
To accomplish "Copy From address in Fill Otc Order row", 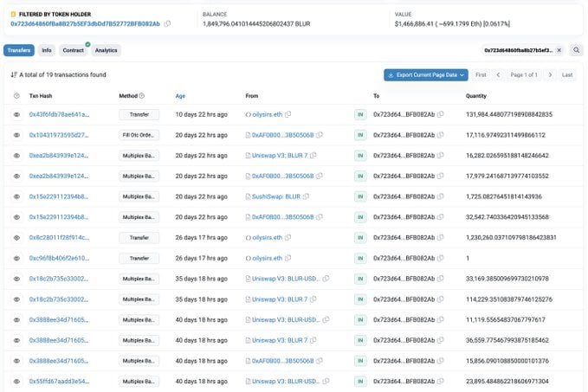I will (320, 135).
